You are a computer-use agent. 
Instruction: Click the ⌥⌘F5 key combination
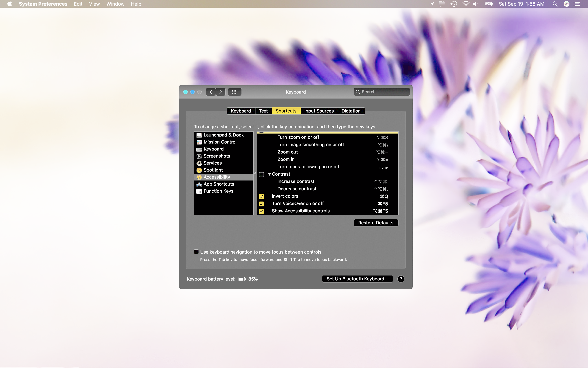coord(380,211)
